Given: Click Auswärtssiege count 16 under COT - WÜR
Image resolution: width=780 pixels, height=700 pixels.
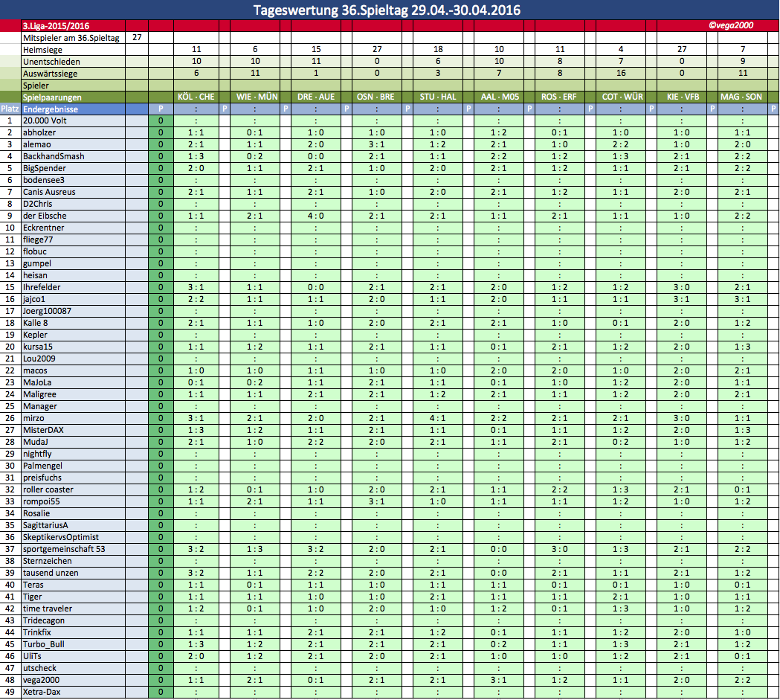Looking at the screenshot, I should tap(621, 73).
